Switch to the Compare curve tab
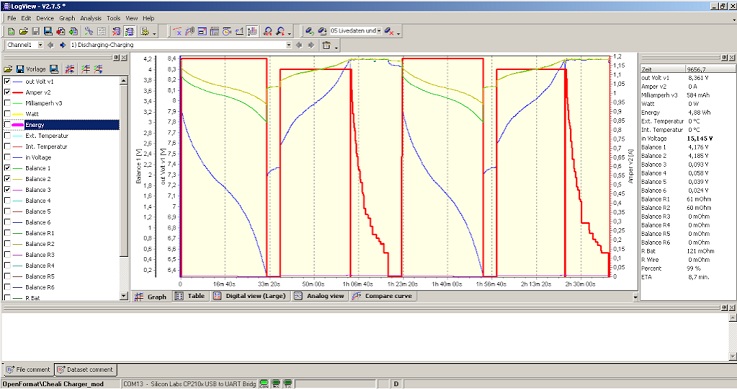The width and height of the screenshot is (737, 389). coord(383,296)
